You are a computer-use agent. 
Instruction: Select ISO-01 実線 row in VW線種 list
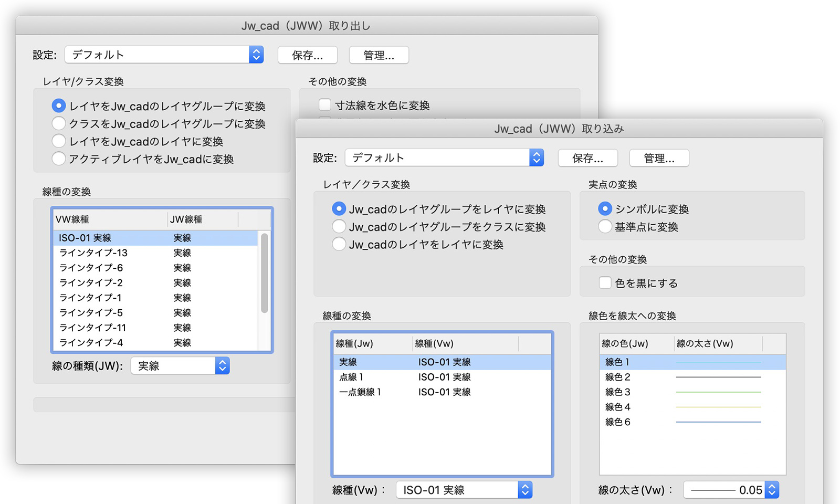point(156,238)
